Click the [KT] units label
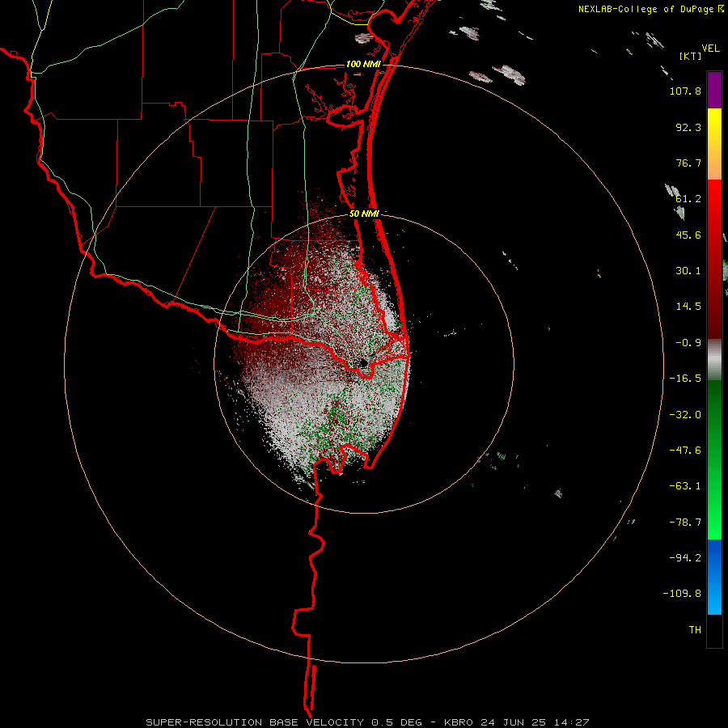The width and height of the screenshot is (728, 728). 690,56
